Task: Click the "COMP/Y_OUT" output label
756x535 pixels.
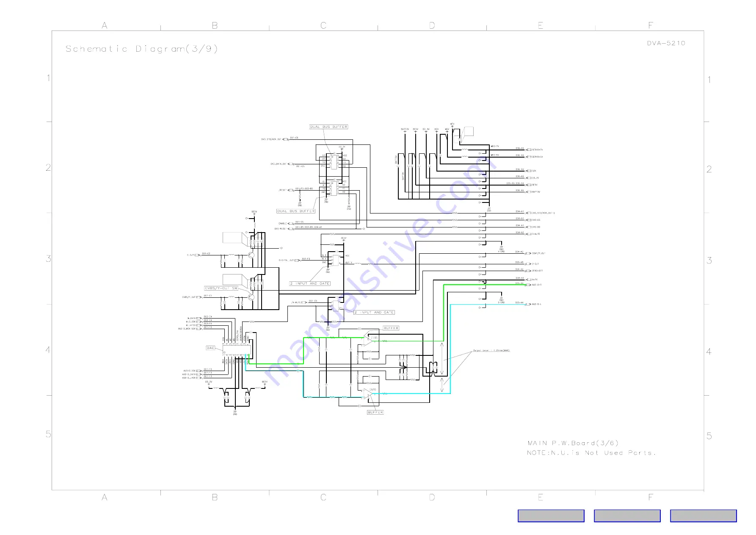Action: [x=538, y=253]
